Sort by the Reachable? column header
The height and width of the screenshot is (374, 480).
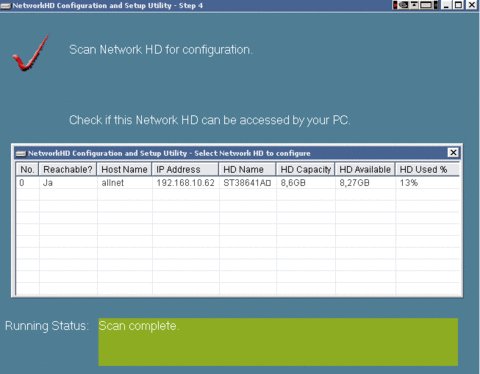click(x=68, y=169)
